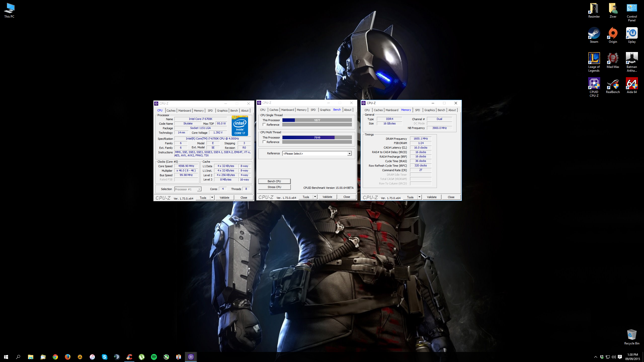Open the Reference <Please Select> combo box

(x=317, y=154)
